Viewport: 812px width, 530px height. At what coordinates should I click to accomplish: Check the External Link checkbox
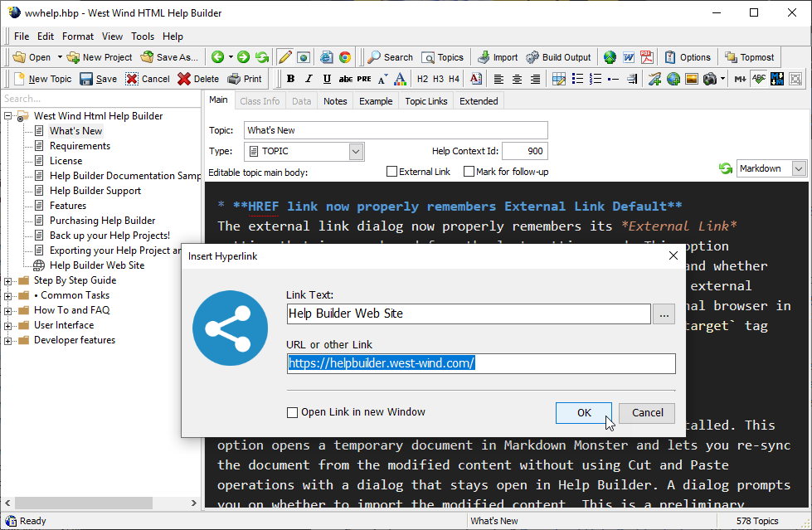click(x=392, y=172)
